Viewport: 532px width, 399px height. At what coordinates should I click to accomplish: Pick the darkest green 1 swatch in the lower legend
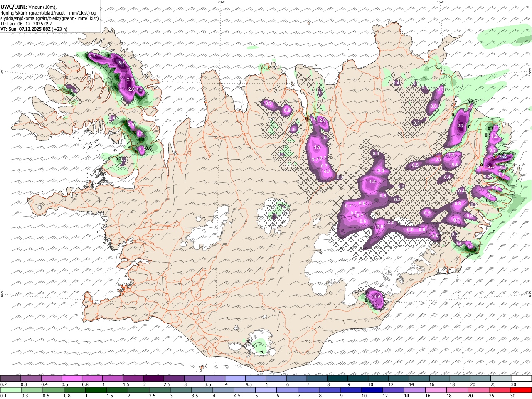click(x=96, y=390)
